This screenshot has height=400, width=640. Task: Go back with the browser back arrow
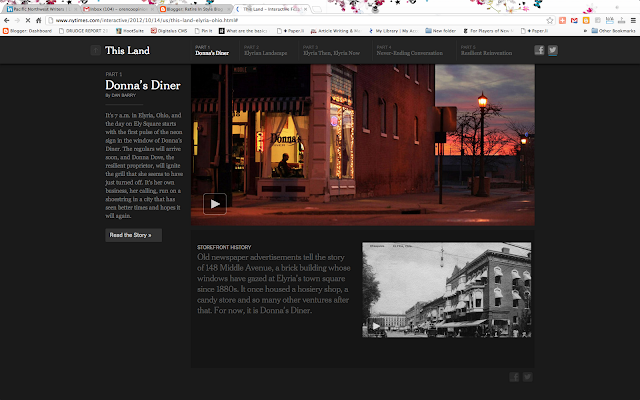(7, 20)
